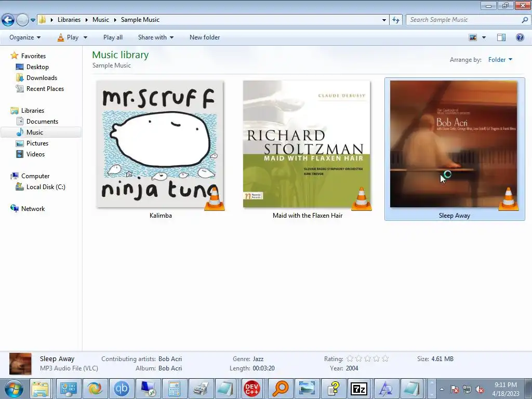Select Desktop in Favorites
Image resolution: width=532 pixels, height=399 pixels.
(37, 67)
